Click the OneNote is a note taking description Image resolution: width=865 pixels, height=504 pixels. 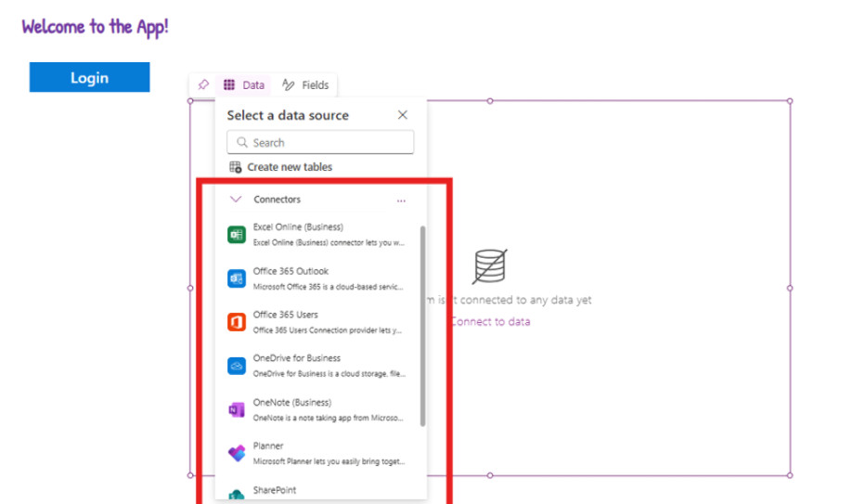(329, 418)
